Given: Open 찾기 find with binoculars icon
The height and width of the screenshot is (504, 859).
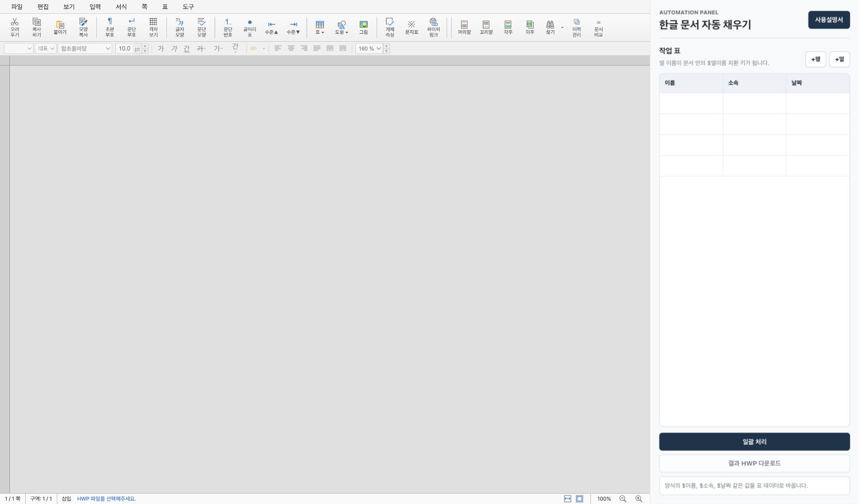Looking at the screenshot, I should [550, 27].
